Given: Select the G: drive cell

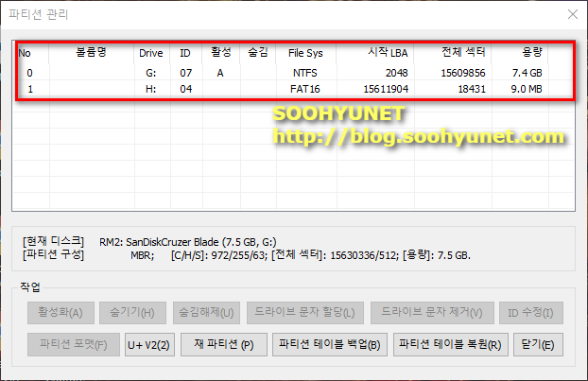Looking at the screenshot, I should tap(151, 73).
